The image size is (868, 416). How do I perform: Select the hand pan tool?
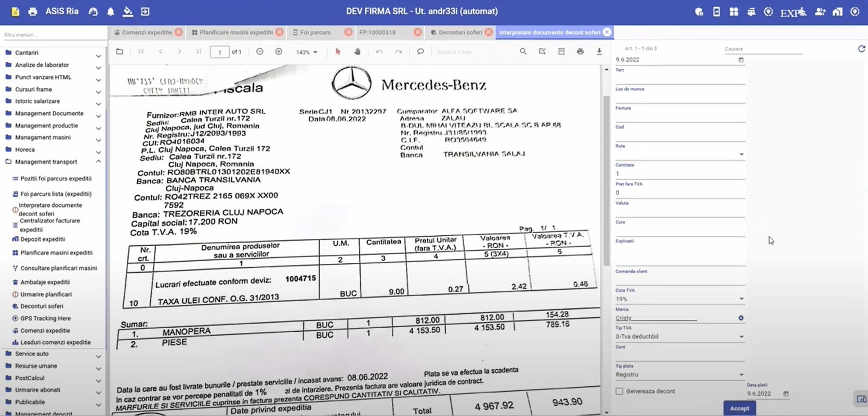pos(357,52)
